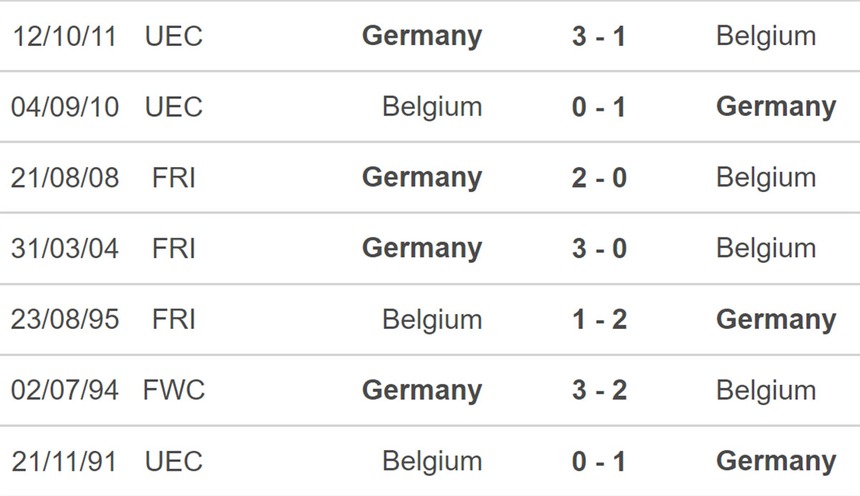Open the 2 - 0 score result

point(599,178)
